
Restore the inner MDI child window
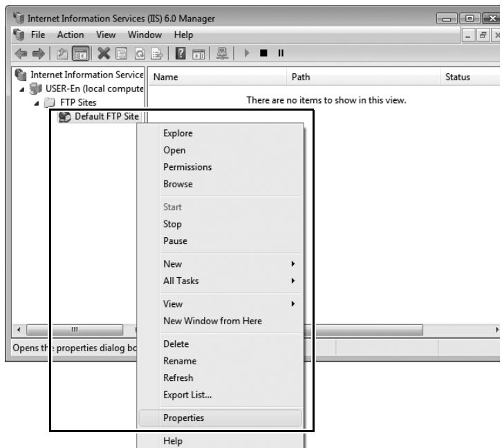pyautogui.click(x=483, y=35)
